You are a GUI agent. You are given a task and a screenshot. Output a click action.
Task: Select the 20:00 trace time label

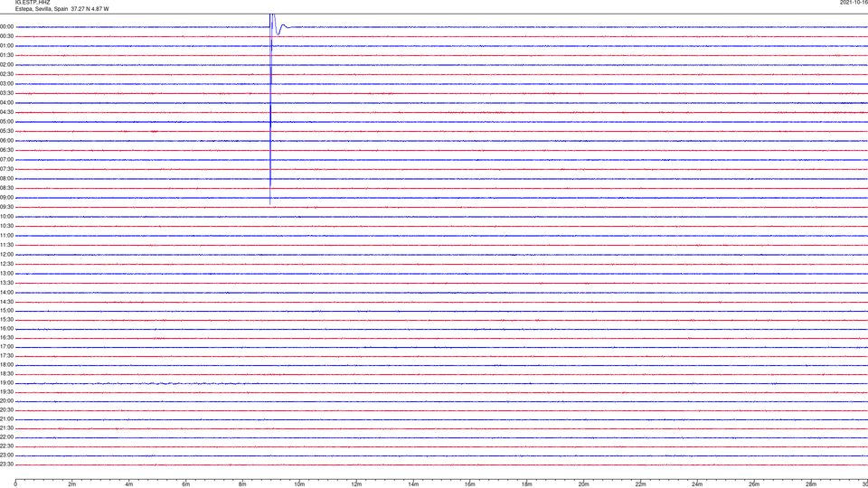pos(6,401)
